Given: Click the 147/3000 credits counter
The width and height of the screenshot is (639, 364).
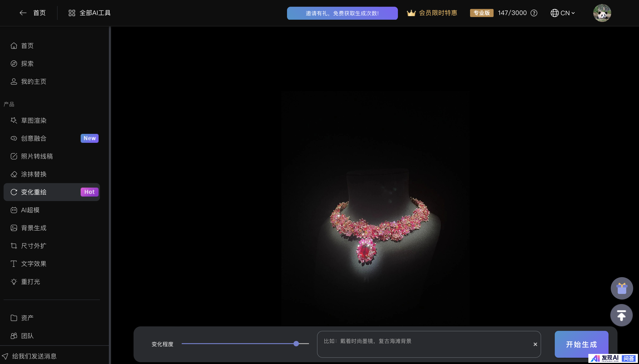Looking at the screenshot, I should 512,13.
